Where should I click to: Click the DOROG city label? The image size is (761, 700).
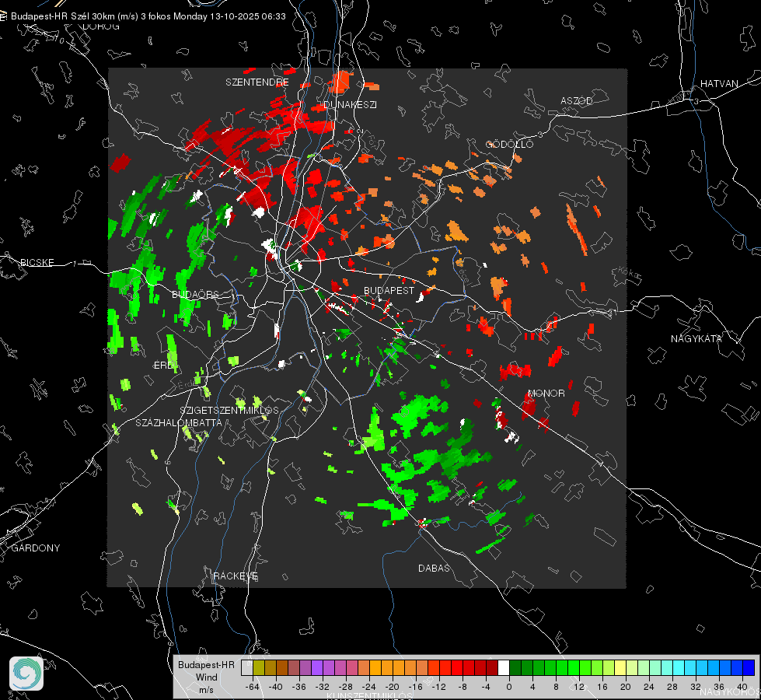point(101,26)
